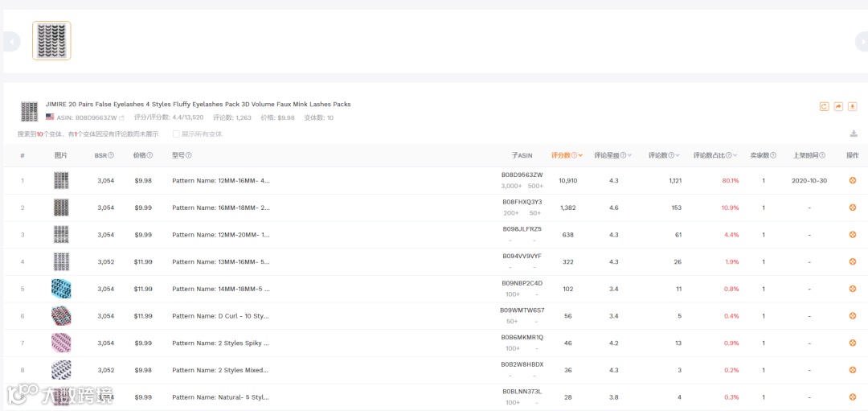Click the help icon beside 评论星级 header
868x411 pixels.
tap(623, 156)
